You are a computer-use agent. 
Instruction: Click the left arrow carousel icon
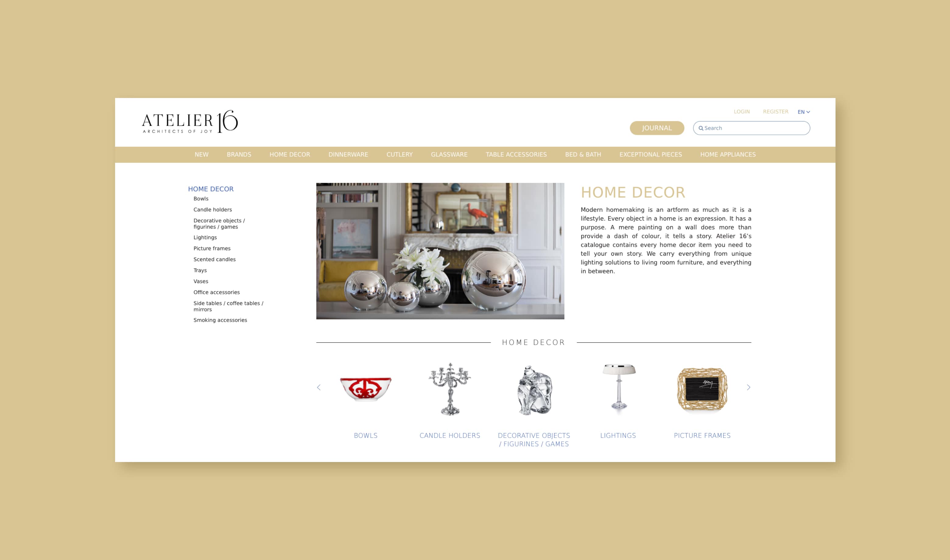[x=319, y=387]
